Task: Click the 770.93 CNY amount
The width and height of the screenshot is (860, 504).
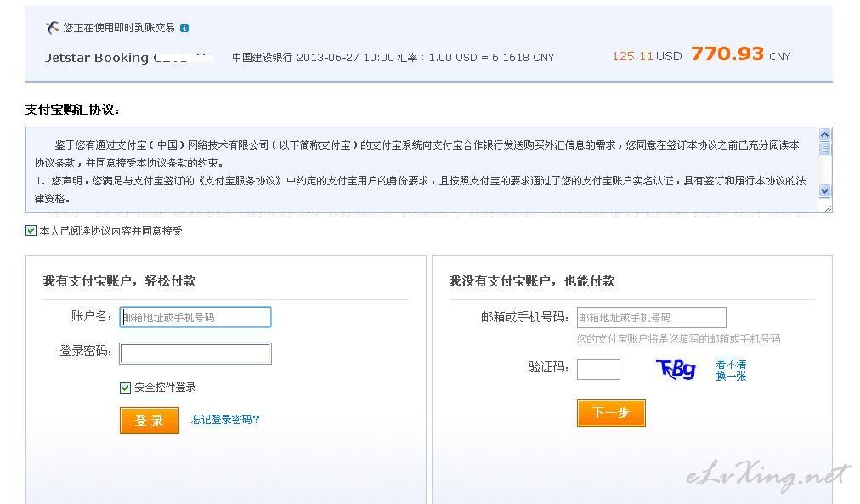Action: click(740, 54)
